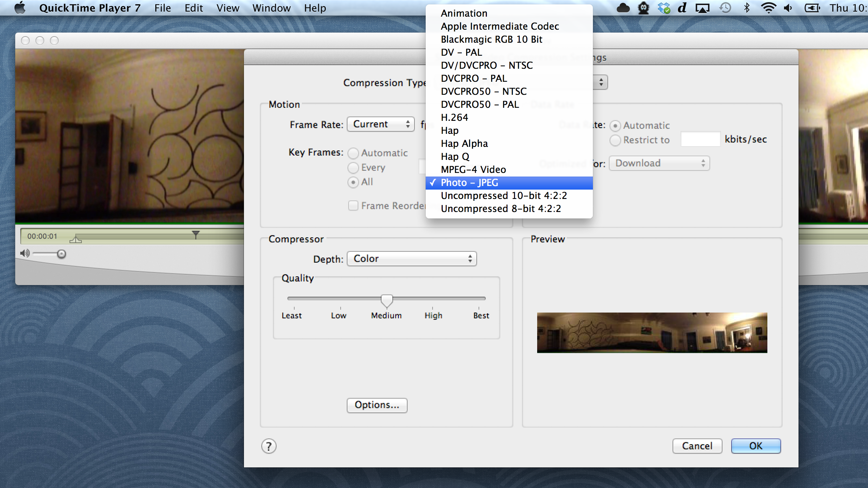
Task: Choose DV – PAL codec
Action: 509,52
